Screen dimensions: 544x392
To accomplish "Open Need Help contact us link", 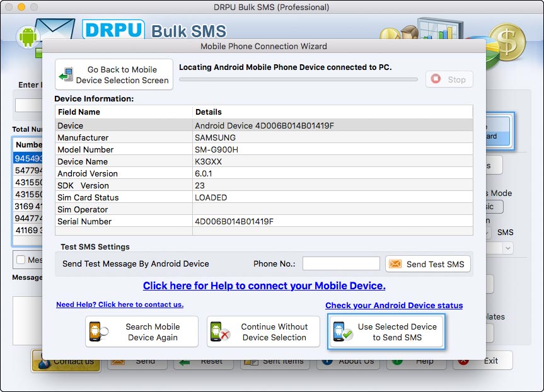I will pos(120,304).
